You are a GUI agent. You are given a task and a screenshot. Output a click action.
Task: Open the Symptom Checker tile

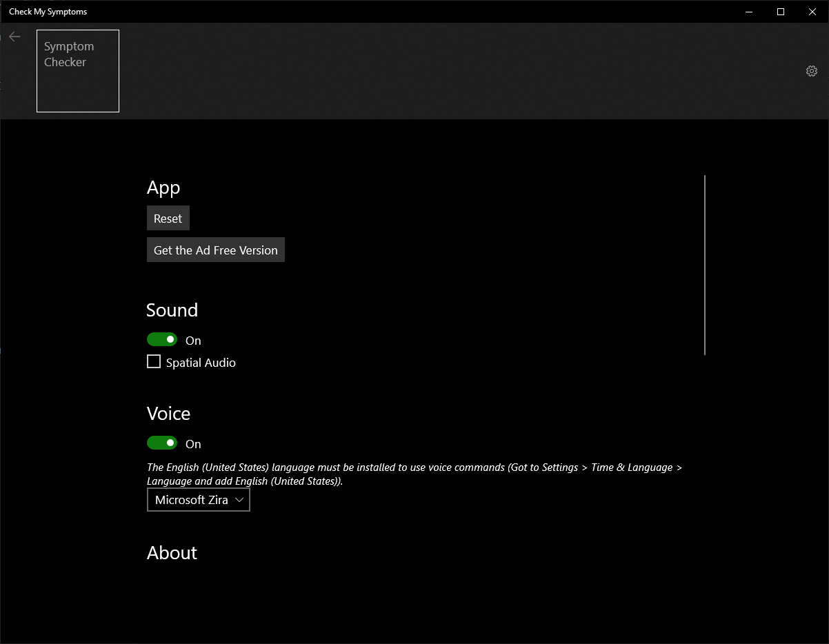tap(78, 71)
